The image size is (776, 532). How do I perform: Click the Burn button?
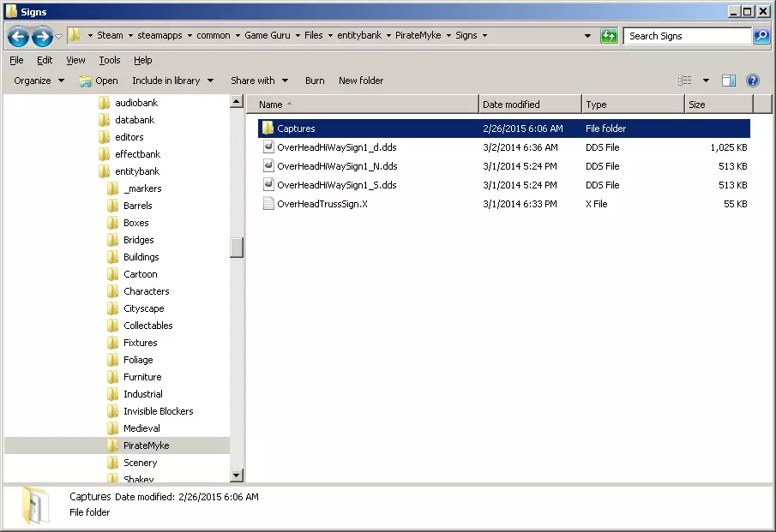coord(315,81)
